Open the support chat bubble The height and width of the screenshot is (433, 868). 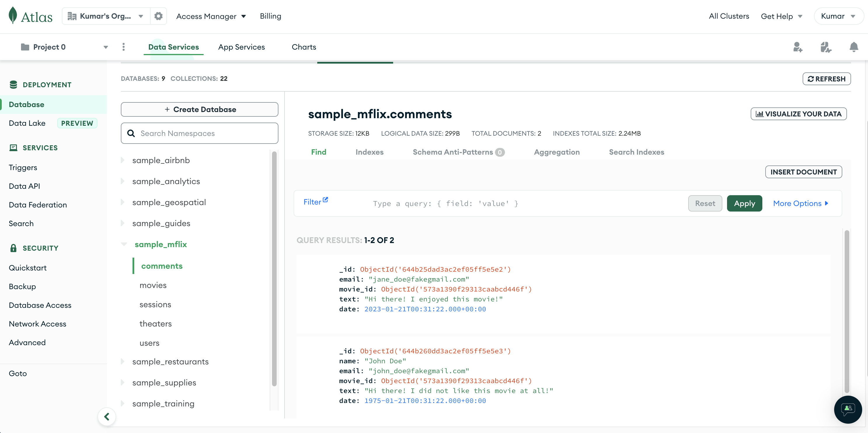[848, 409]
